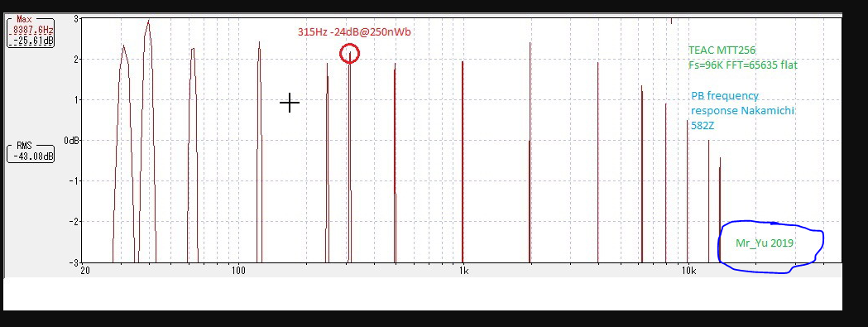Click the 20 label at axis start
The height and width of the screenshot is (327, 868).
(85, 271)
